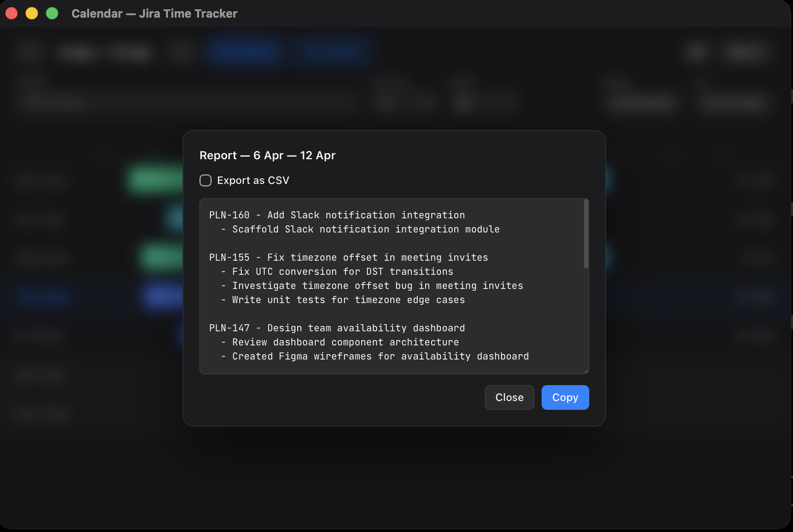The height and width of the screenshot is (532, 793).
Task: Close the report dialog
Action: click(509, 397)
